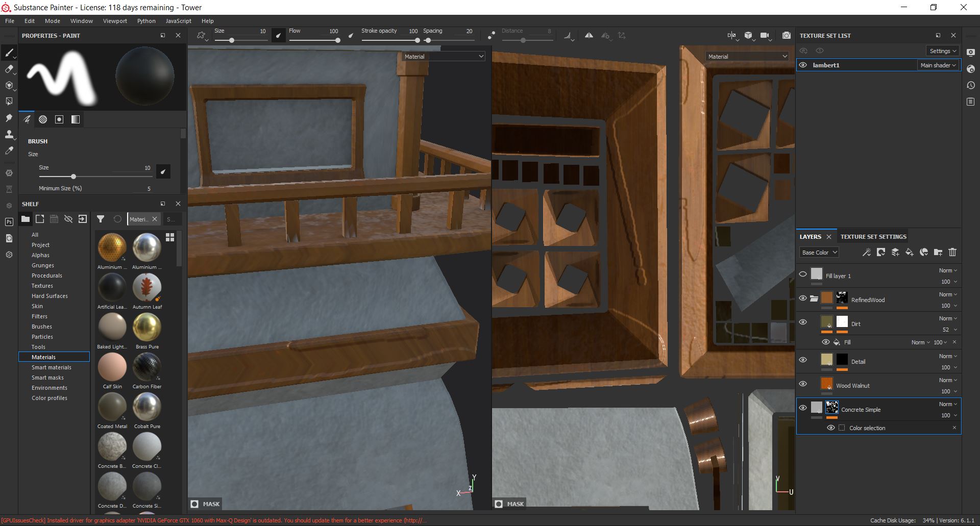Hide the RefinedWood folder layer
980x526 pixels.
click(x=803, y=298)
